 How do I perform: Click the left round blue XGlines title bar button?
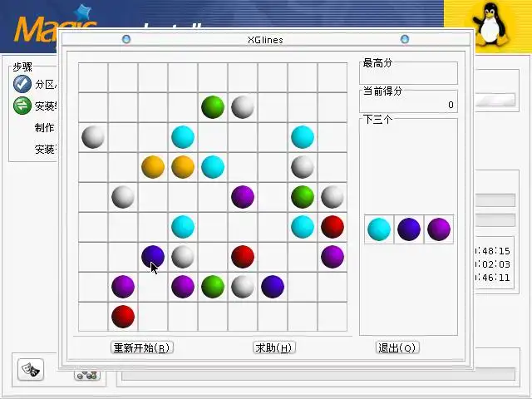(x=126, y=39)
